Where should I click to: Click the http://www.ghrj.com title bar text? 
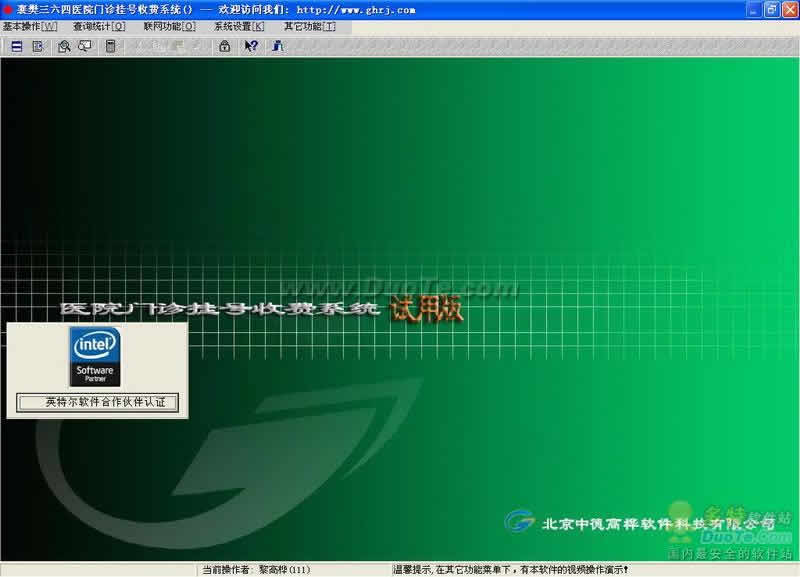pyautogui.click(x=356, y=10)
